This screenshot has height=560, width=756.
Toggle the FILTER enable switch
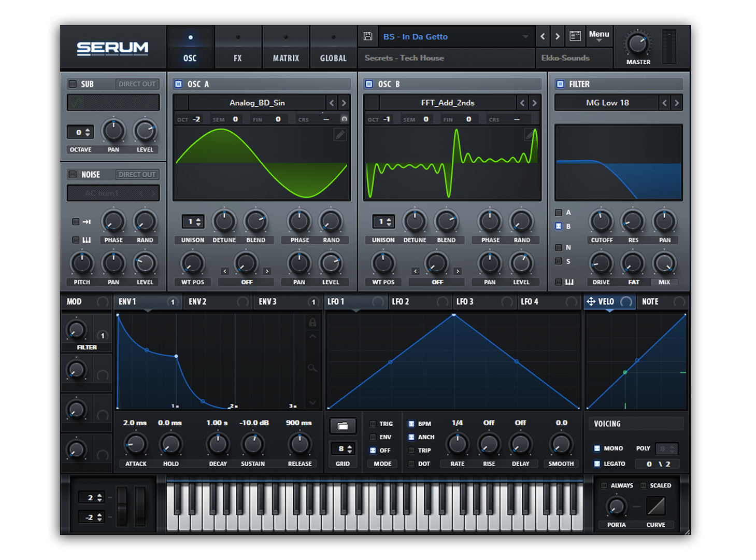tap(560, 84)
